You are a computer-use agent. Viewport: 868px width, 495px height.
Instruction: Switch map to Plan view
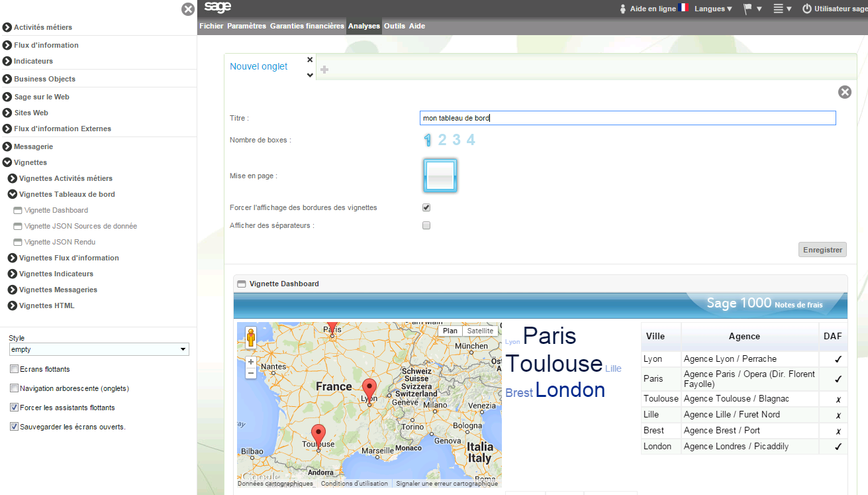coord(450,331)
